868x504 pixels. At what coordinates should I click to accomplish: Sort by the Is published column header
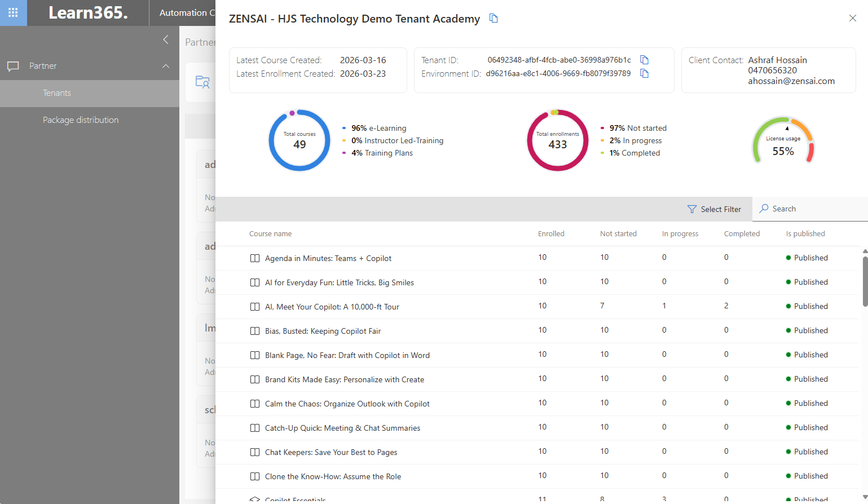point(805,234)
